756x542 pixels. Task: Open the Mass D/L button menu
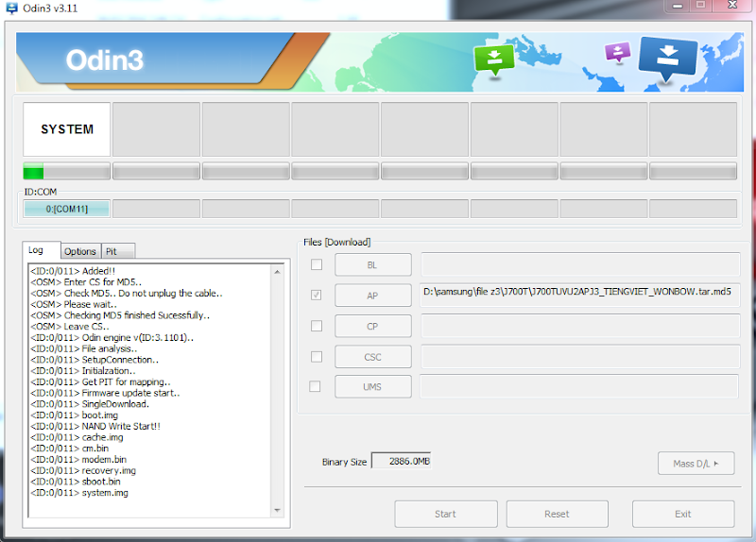pos(696,464)
